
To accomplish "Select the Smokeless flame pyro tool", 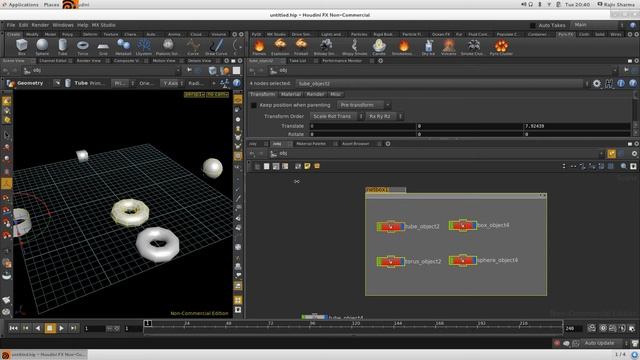I will tap(403, 47).
